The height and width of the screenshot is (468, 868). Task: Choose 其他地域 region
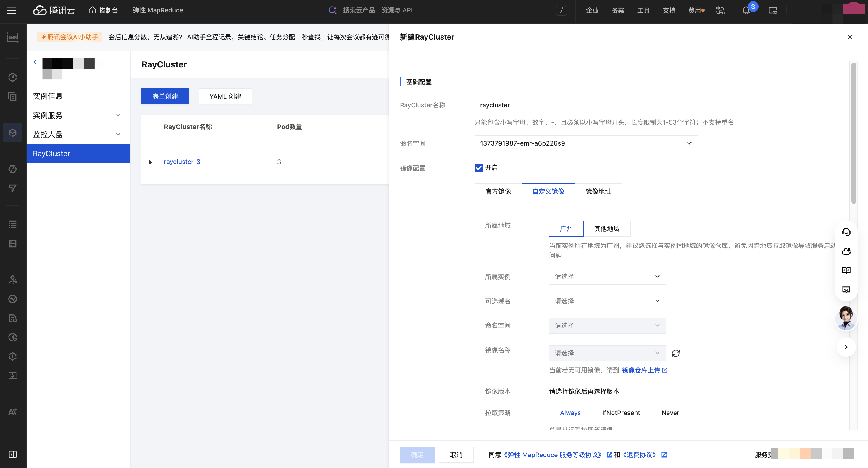click(x=607, y=229)
